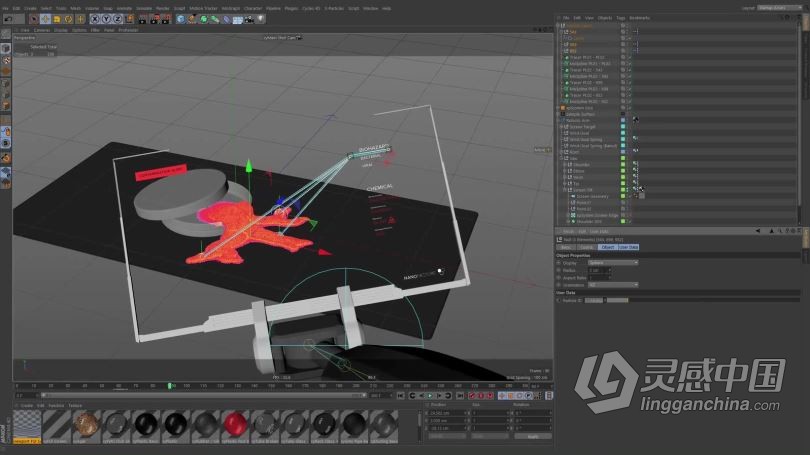
Task: Click the Radius ID slider in User Data
Action: tap(618, 300)
